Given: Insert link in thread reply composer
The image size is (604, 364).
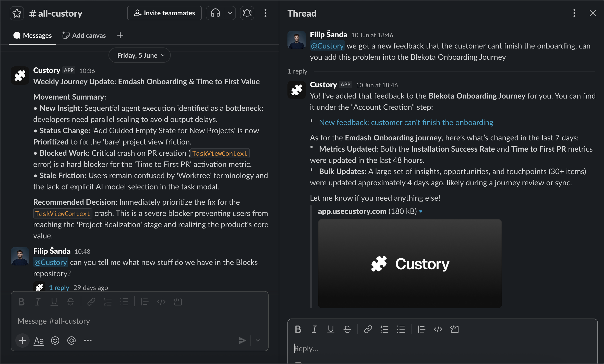Looking at the screenshot, I should [x=368, y=330].
